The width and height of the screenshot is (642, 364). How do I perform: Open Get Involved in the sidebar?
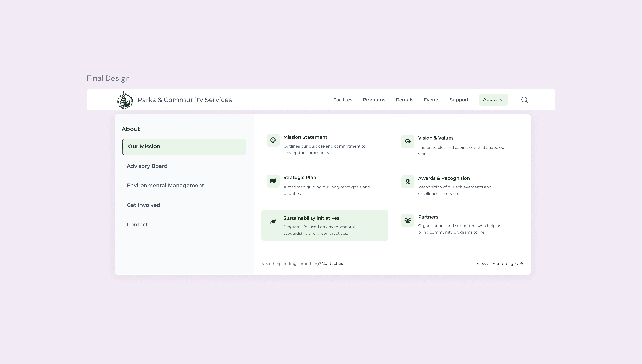[x=143, y=205]
